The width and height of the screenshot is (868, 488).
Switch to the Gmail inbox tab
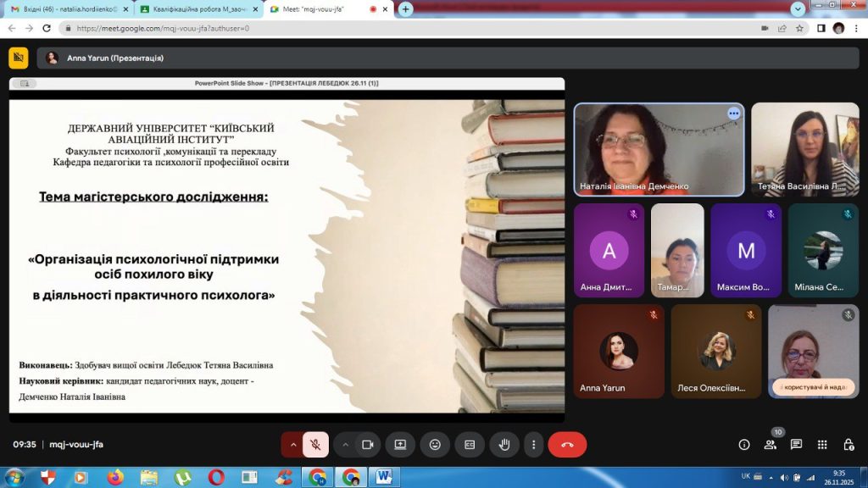click(x=66, y=9)
